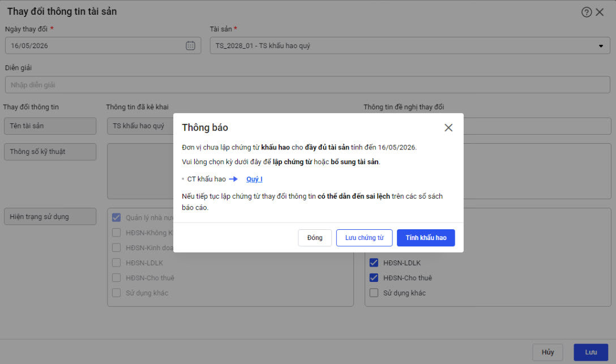Select the Tên tài sản field label
Viewport: 616px width, 364px height.
click(x=50, y=126)
